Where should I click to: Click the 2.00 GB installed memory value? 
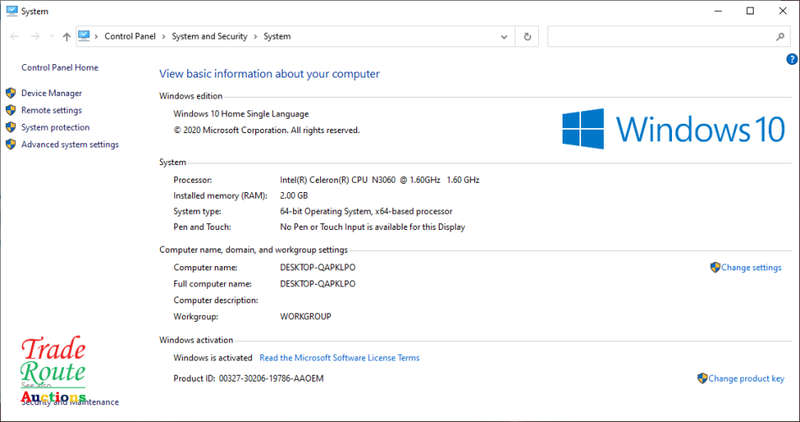pos(294,195)
